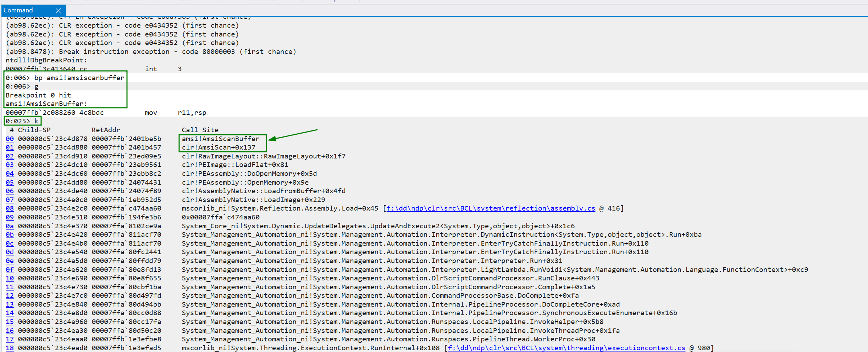868x352 pixels.
Task: Open stack frame 01 link
Action: click(x=10, y=147)
